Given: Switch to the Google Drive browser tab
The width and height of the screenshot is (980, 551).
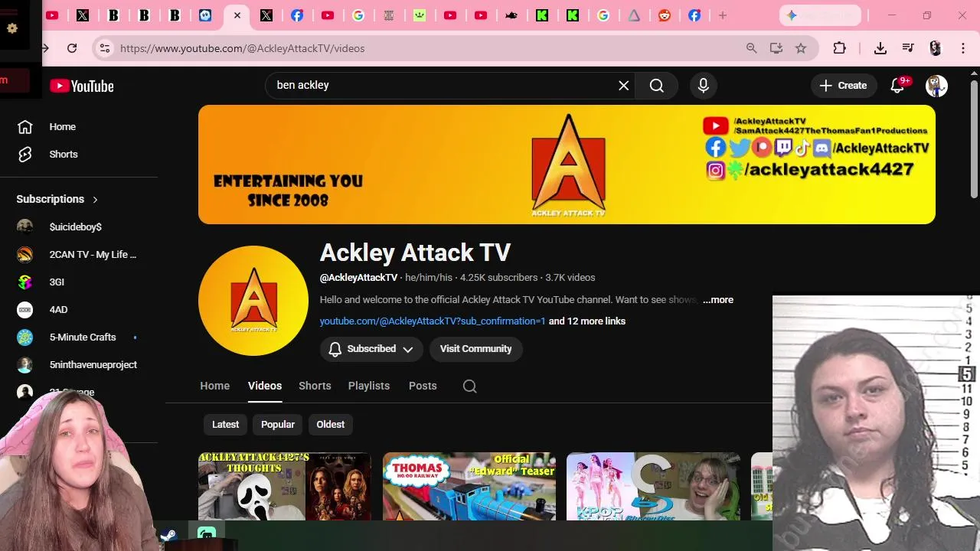Looking at the screenshot, I should click(x=634, y=15).
